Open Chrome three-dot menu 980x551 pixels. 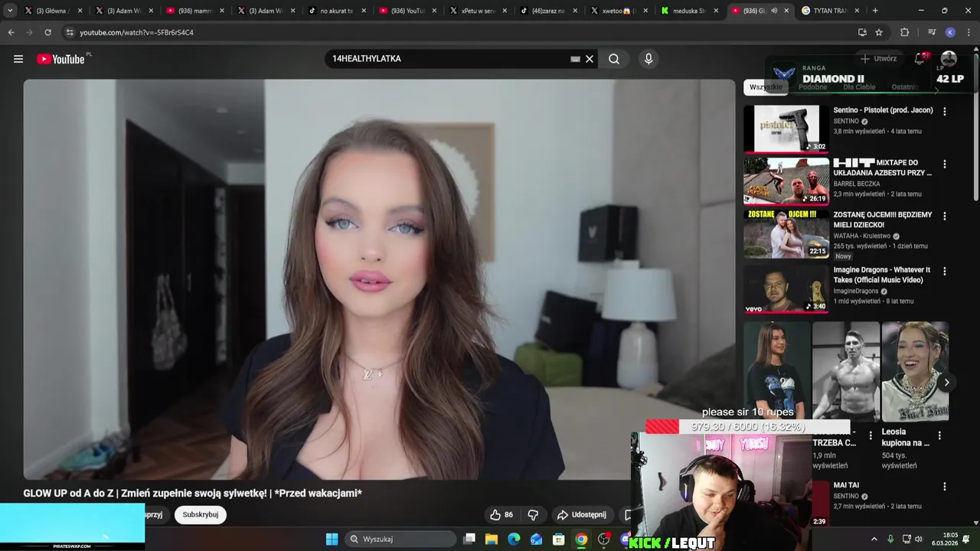(x=969, y=32)
